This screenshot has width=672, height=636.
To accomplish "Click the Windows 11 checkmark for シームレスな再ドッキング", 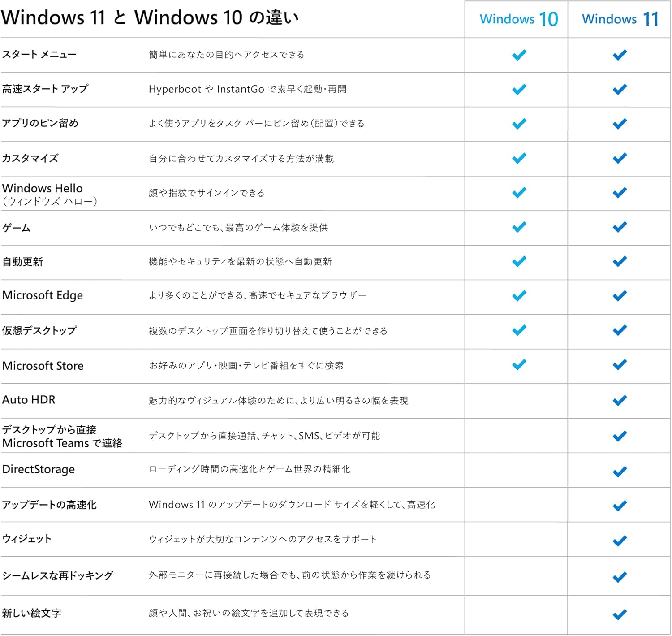I will point(620,577).
